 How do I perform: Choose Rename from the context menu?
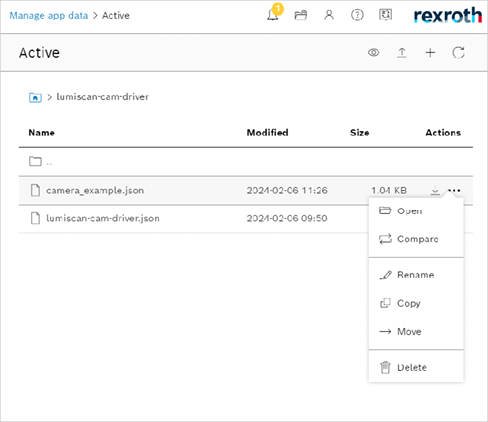[416, 275]
